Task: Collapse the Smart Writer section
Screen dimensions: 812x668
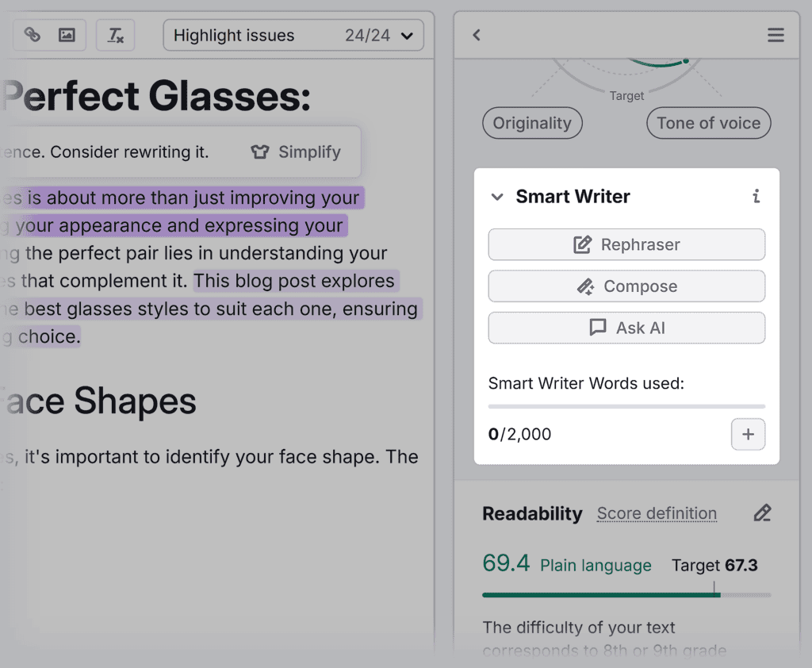Action: tap(497, 197)
